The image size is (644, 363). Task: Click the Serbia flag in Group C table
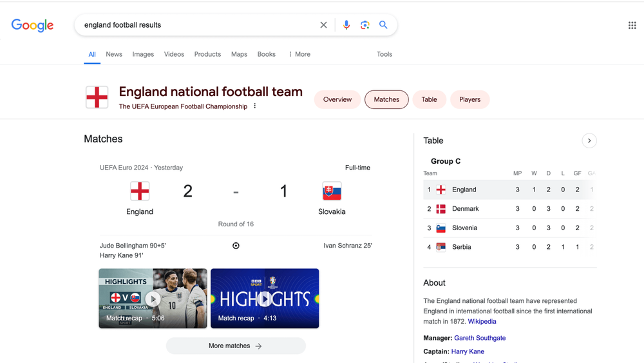pyautogui.click(x=440, y=247)
